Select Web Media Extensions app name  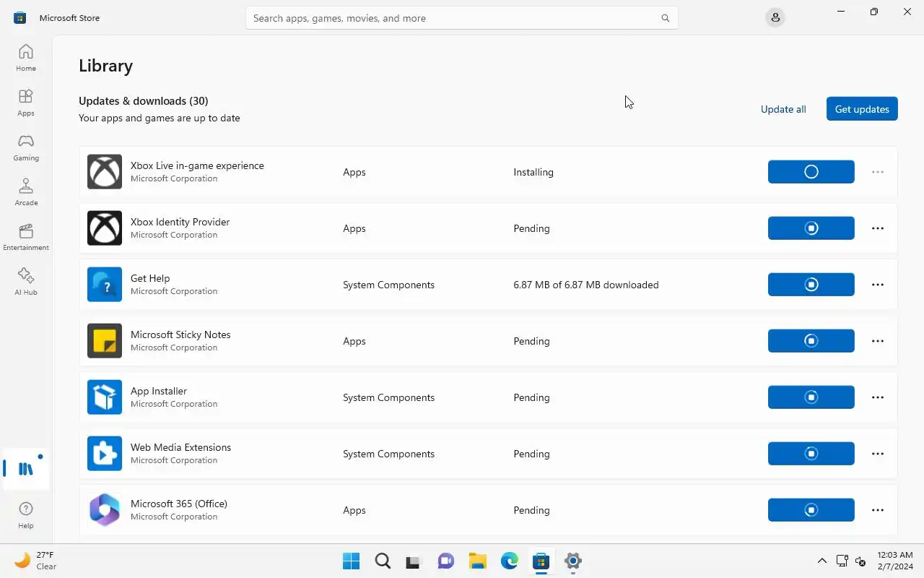[180, 447]
